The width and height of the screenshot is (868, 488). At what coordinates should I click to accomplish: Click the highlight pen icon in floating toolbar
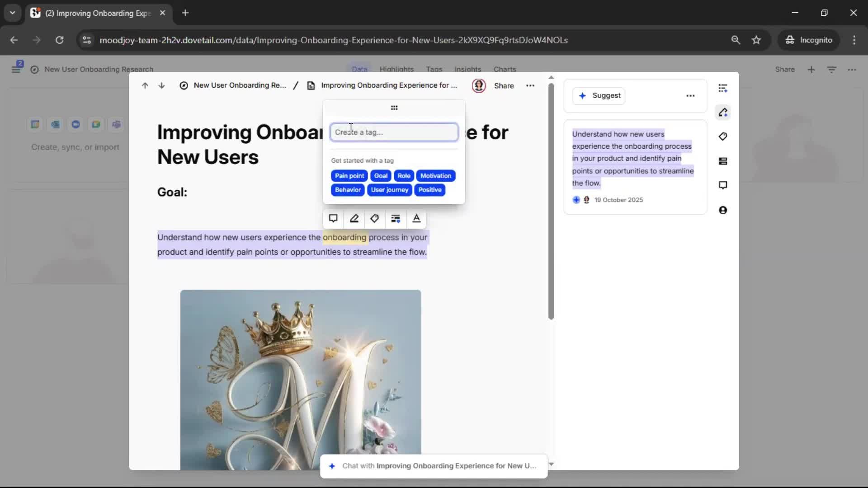(354, 219)
